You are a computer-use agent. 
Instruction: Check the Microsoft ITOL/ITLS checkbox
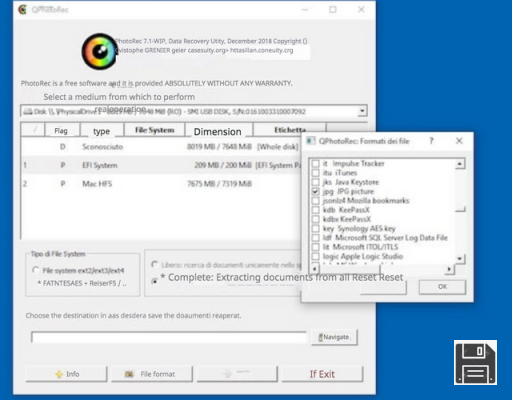click(x=315, y=247)
